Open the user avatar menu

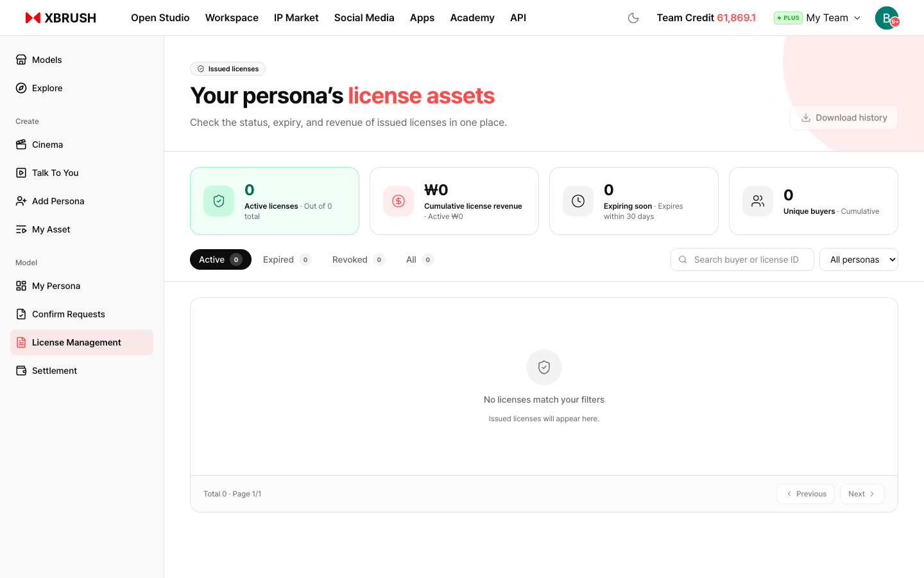coord(887,18)
